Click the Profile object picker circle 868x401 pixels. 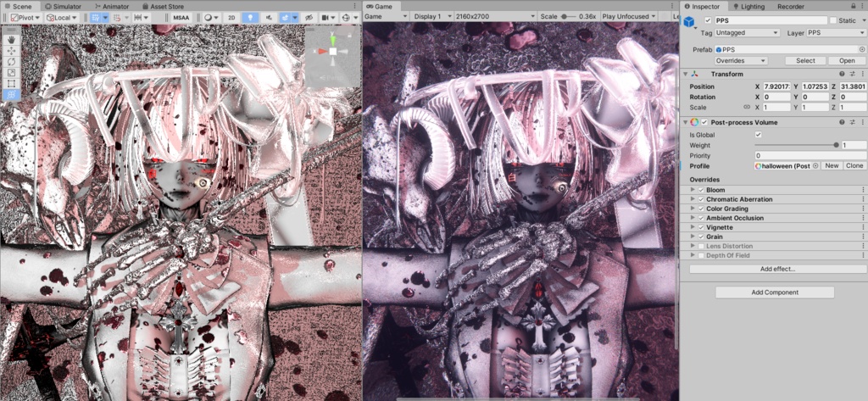tap(815, 166)
